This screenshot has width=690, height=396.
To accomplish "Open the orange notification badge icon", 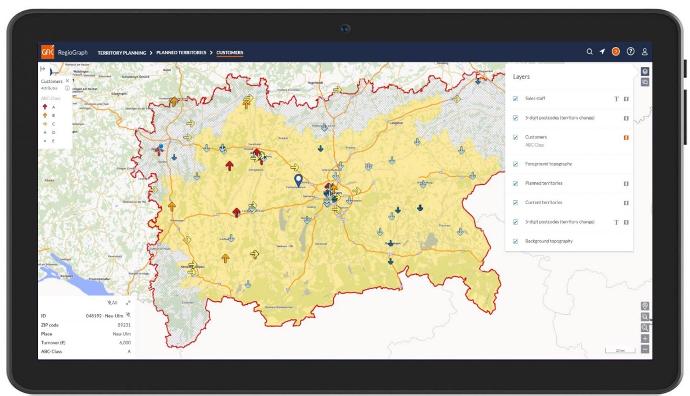I will (x=616, y=52).
